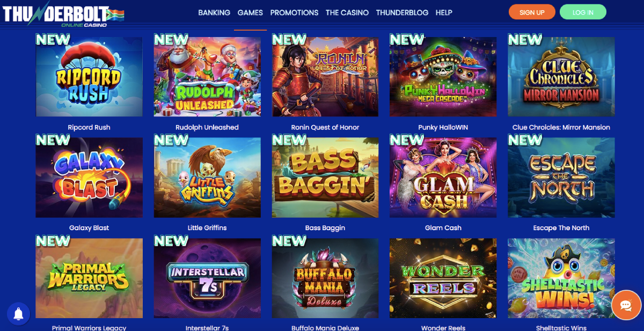
Task: Click the Help menu item
Action: click(x=444, y=12)
